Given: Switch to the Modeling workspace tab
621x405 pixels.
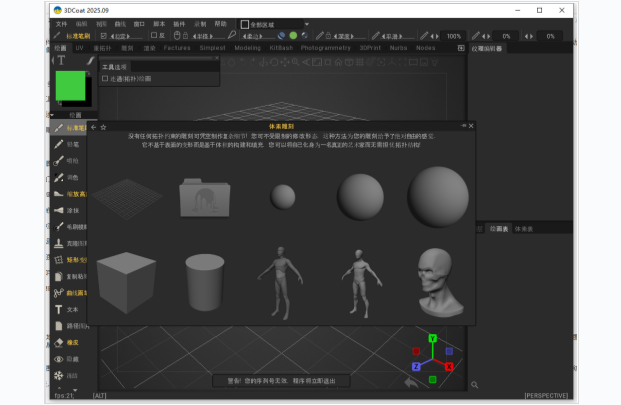Looking at the screenshot, I should (247, 47).
